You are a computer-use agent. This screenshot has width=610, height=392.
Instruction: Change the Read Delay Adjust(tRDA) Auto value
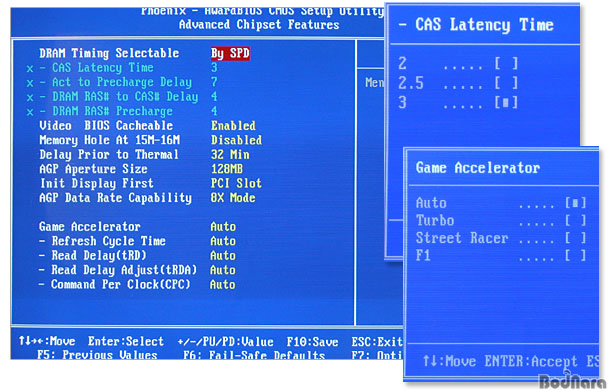(x=223, y=270)
